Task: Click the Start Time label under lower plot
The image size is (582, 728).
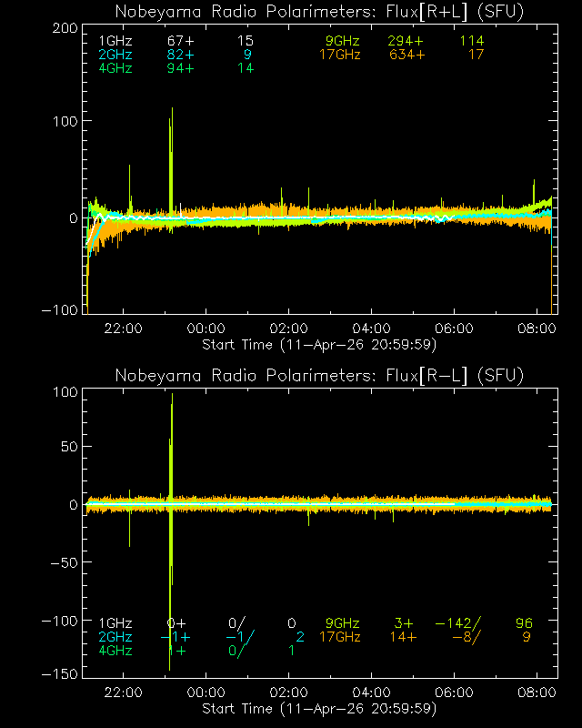Action: pyautogui.click(x=319, y=708)
